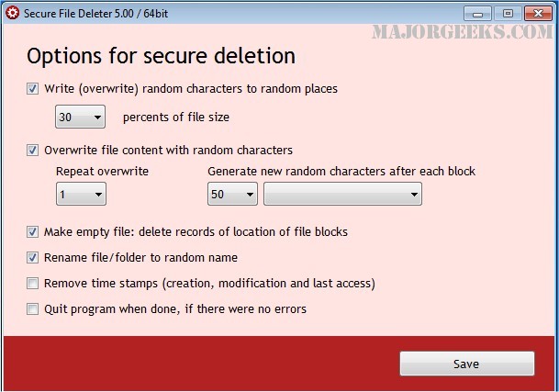559x392 pixels.
Task: Expand the empty block-unit dropdown
Action: click(x=342, y=195)
